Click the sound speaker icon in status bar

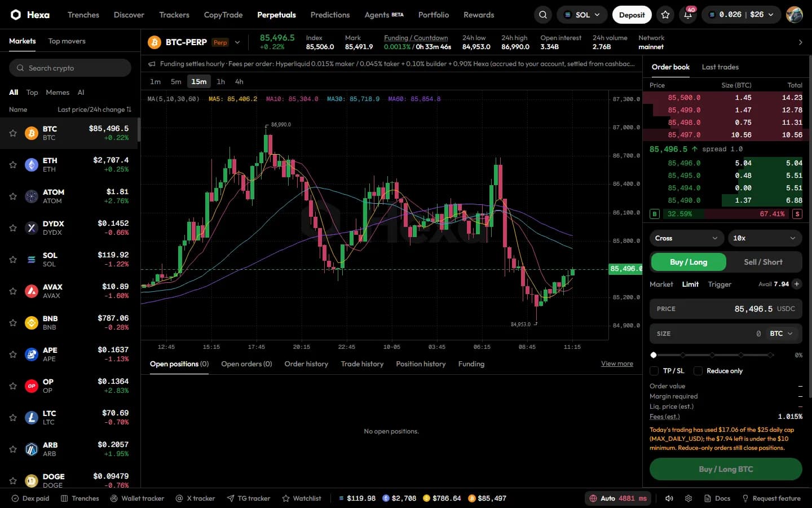tap(669, 498)
